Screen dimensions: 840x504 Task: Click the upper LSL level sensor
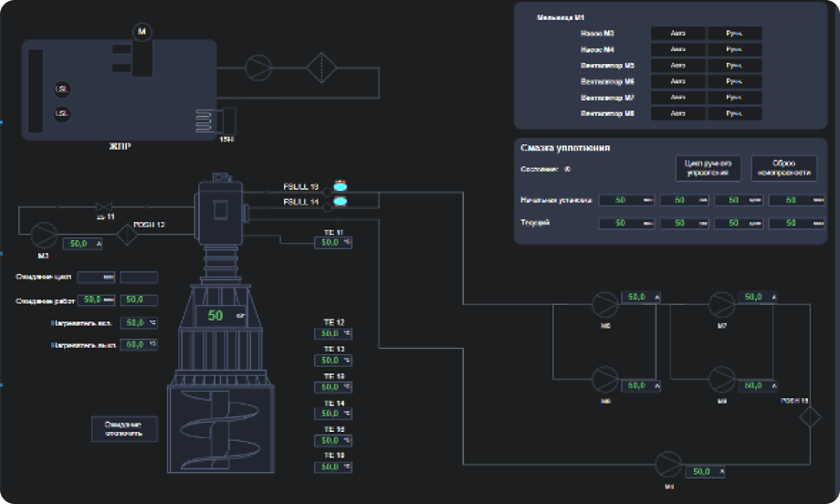point(61,89)
